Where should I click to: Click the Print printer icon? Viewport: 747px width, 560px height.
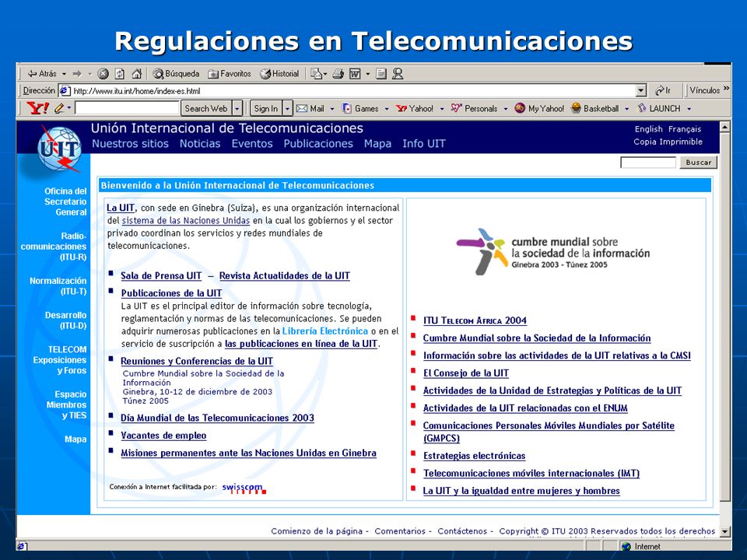click(x=338, y=74)
